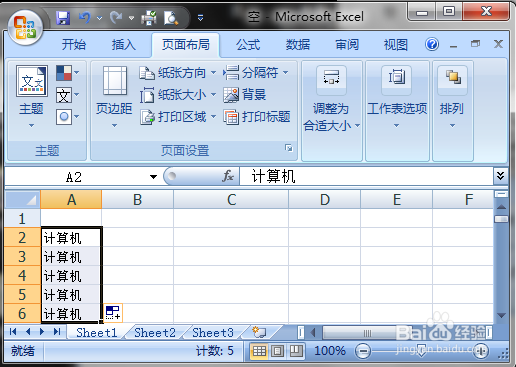
Task: Open Print Titles (打印标题) dialog
Action: tap(257, 117)
